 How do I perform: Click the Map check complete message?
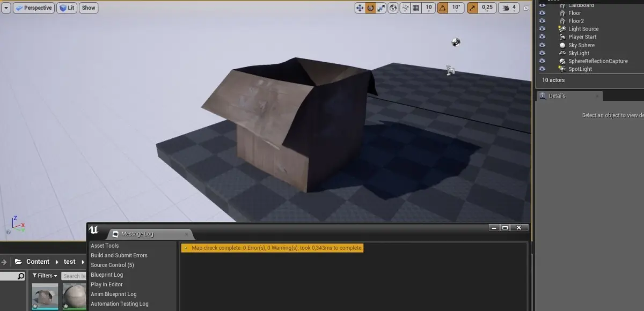point(273,248)
